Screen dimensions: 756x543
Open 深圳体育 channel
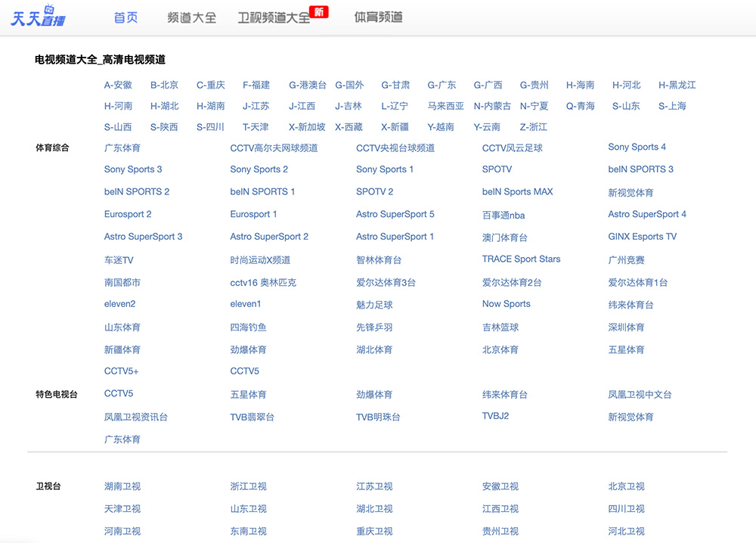click(x=626, y=327)
